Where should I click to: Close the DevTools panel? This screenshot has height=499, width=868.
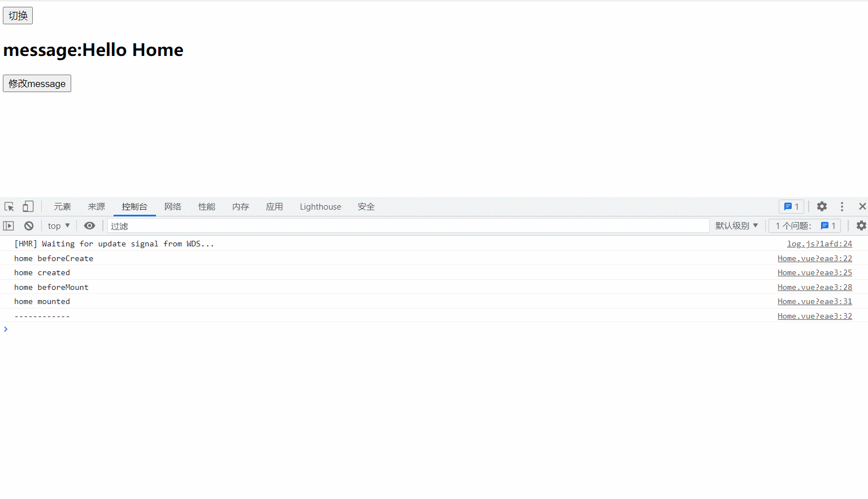click(x=862, y=207)
